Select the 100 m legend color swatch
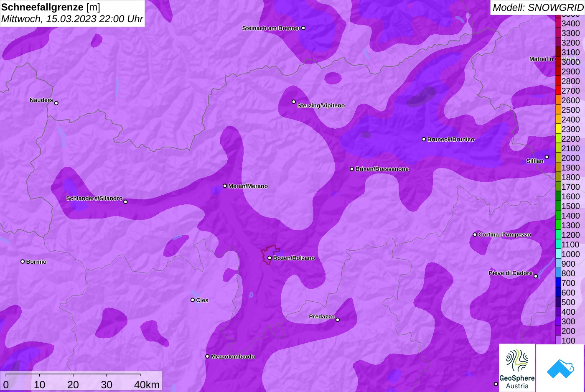 coord(558,340)
